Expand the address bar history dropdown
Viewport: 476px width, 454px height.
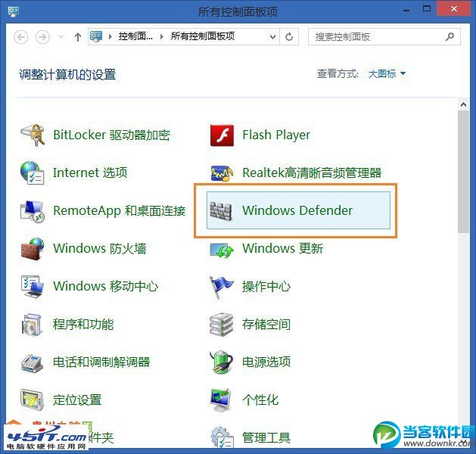click(272, 37)
